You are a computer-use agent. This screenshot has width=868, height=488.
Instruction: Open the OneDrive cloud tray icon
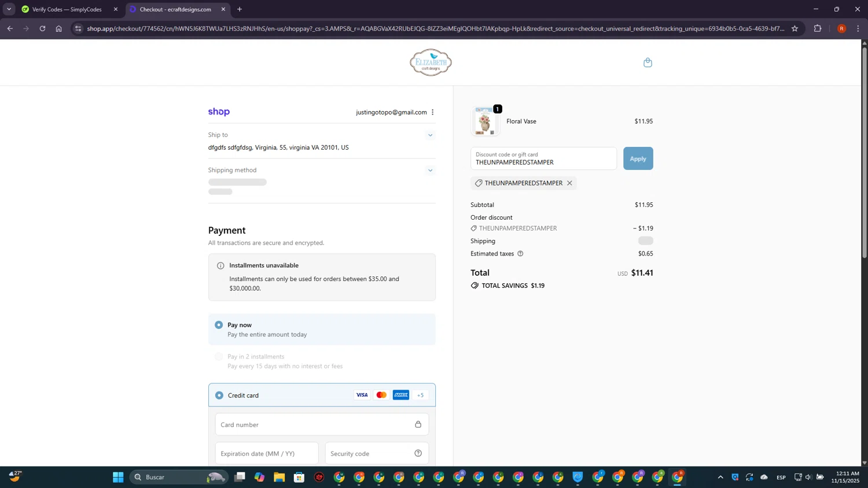tap(764, 477)
